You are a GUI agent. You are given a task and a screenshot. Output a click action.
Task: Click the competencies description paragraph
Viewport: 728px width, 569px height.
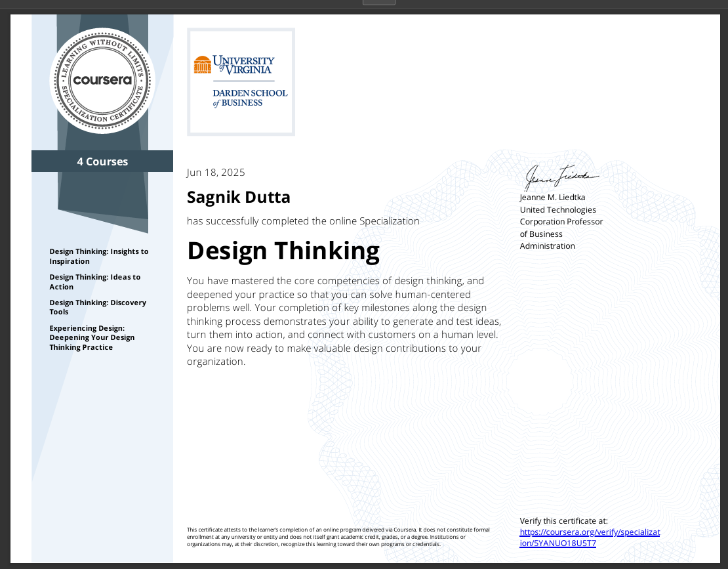(344, 321)
